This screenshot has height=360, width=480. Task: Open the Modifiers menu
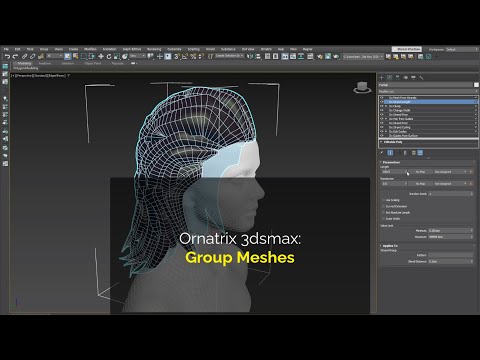[90, 49]
